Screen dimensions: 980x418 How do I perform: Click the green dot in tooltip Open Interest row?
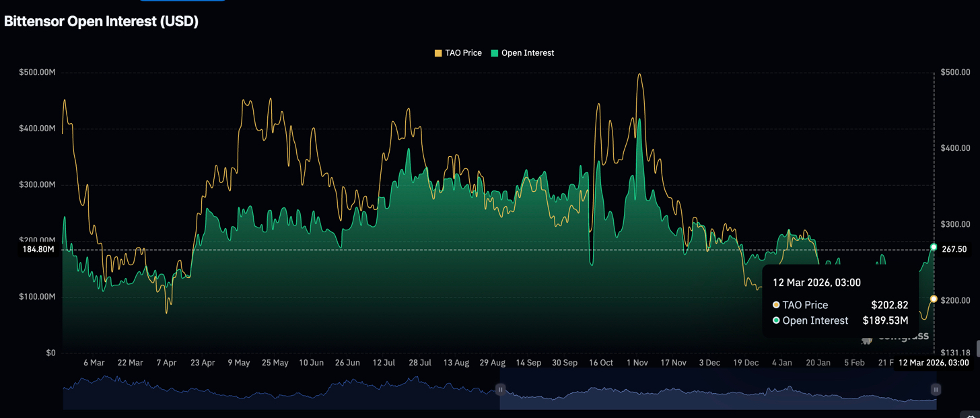point(776,320)
